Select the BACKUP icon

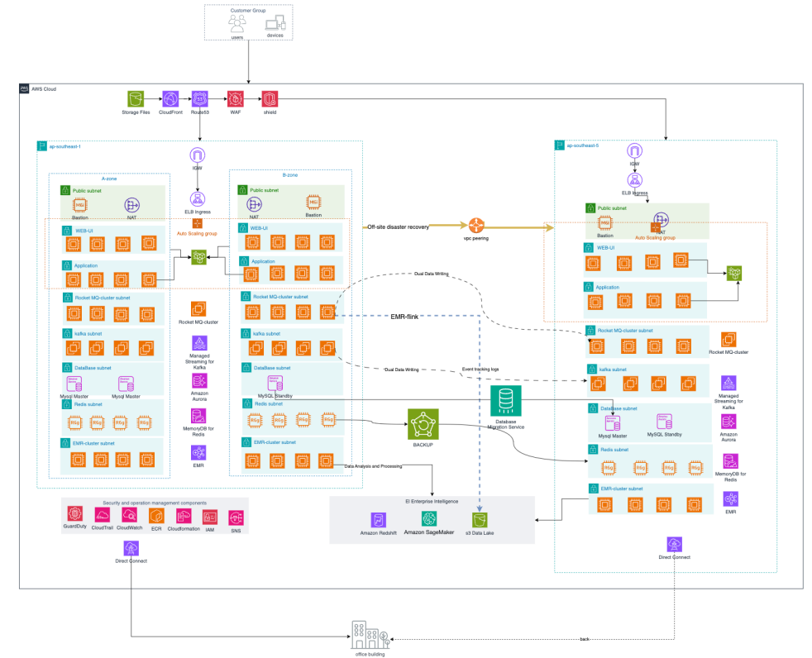tap(423, 425)
